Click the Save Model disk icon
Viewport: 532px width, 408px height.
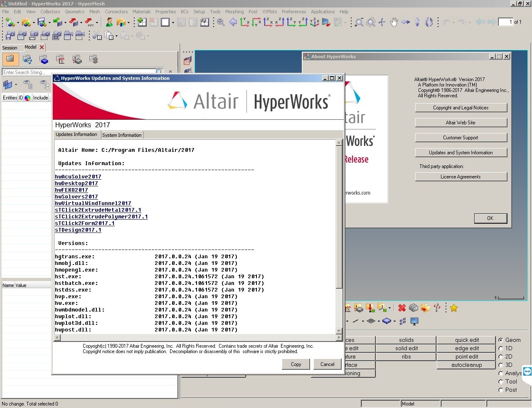coord(42,22)
